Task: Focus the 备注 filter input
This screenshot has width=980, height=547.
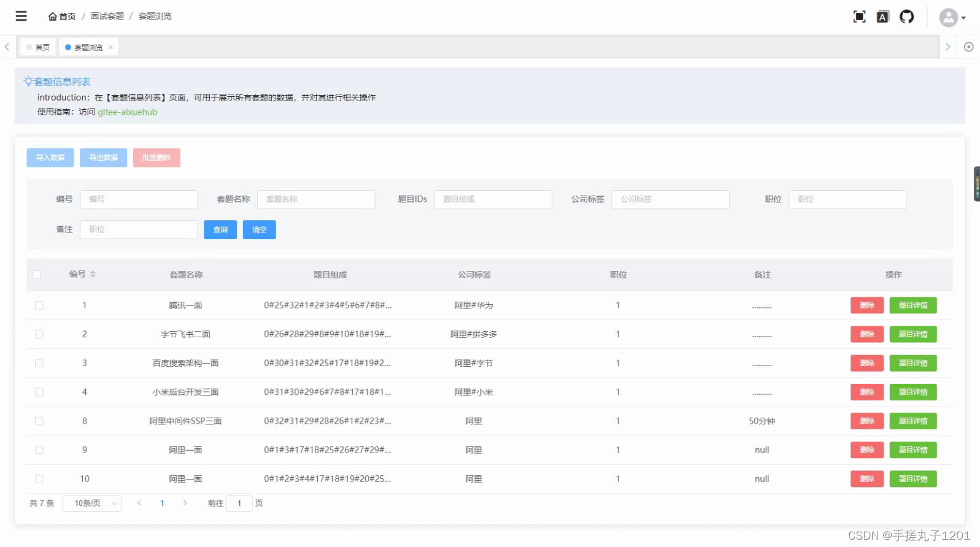Action: tap(139, 229)
